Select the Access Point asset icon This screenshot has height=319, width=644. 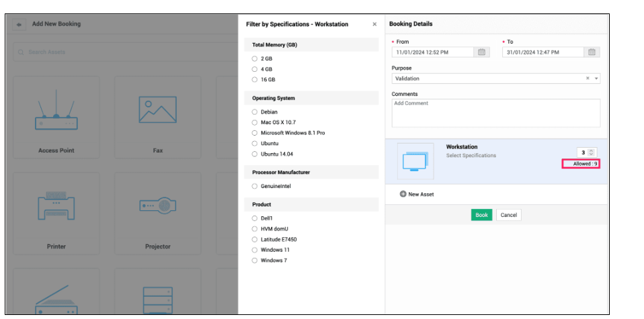click(56, 116)
